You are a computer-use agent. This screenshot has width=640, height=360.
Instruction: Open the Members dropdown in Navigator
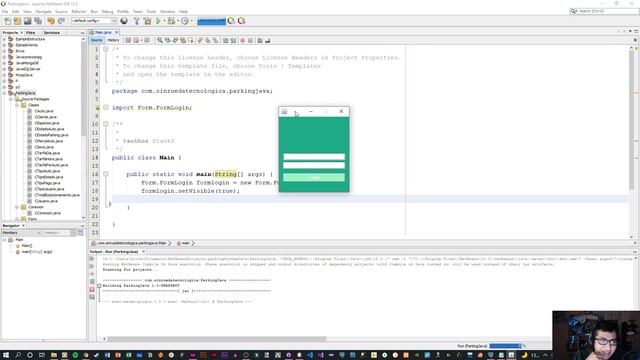pyautogui.click(x=21, y=233)
